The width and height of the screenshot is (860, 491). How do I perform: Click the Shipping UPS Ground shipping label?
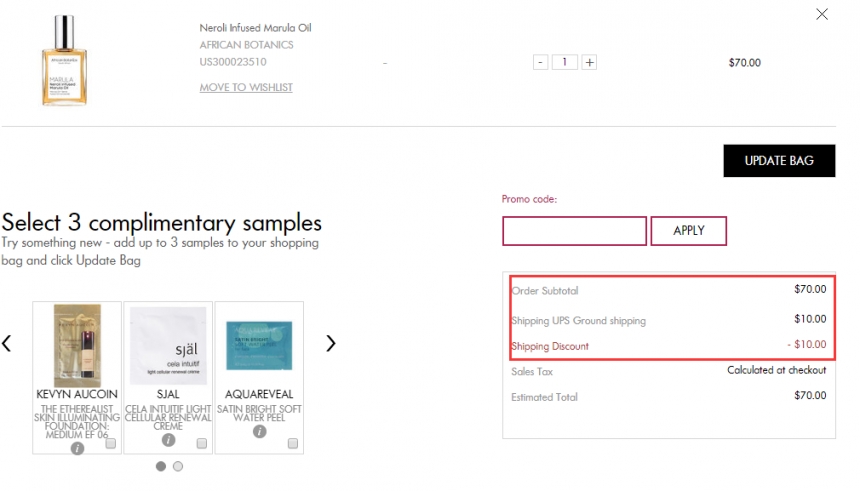click(x=578, y=320)
